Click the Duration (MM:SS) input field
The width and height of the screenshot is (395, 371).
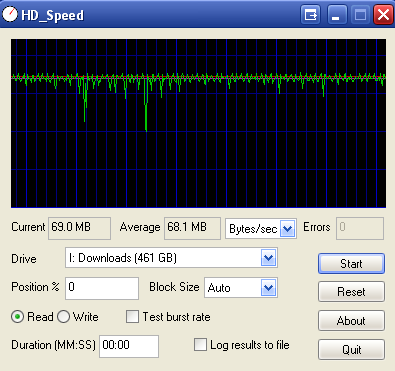pos(129,346)
